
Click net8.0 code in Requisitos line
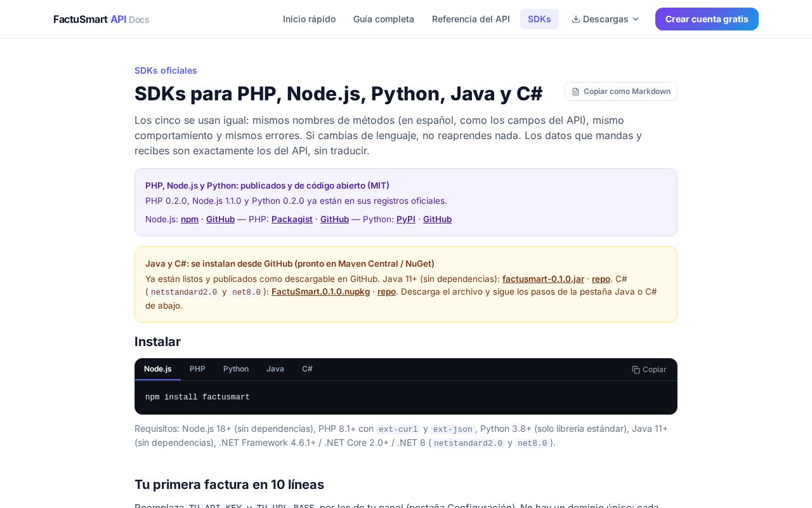point(532,443)
